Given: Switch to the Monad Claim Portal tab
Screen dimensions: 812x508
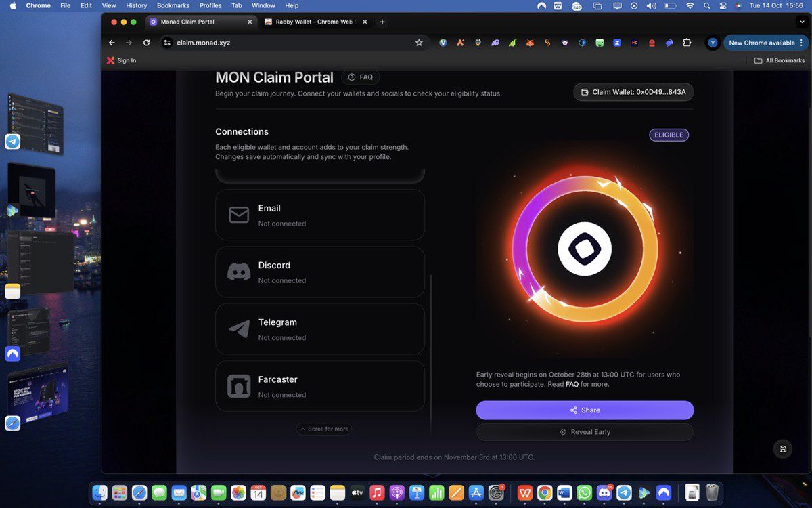Looking at the screenshot, I should [x=201, y=22].
